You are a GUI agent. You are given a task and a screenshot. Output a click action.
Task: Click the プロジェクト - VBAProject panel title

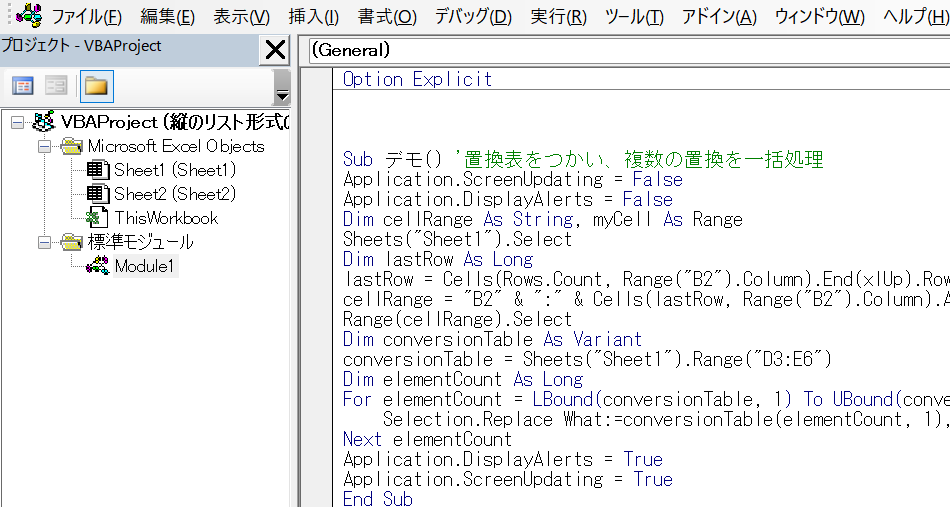point(81,45)
